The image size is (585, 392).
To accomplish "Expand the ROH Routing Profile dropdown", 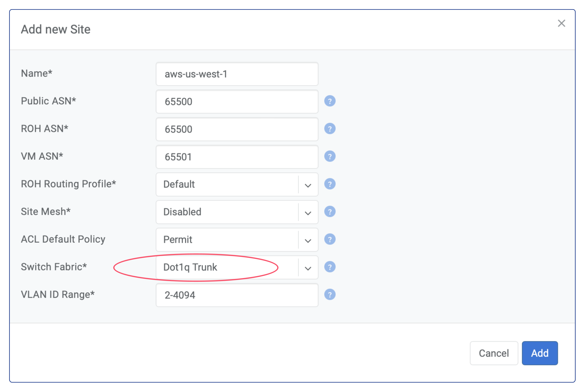I will pos(308,184).
